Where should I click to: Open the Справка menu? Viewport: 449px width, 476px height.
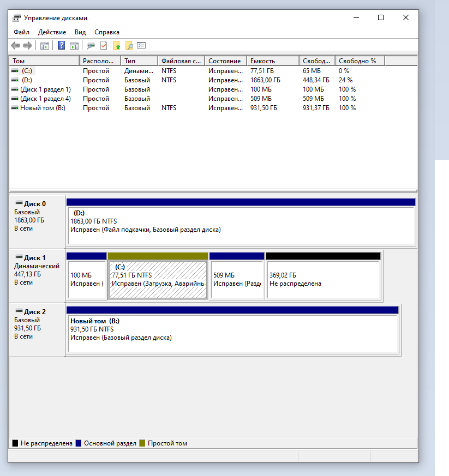(107, 32)
